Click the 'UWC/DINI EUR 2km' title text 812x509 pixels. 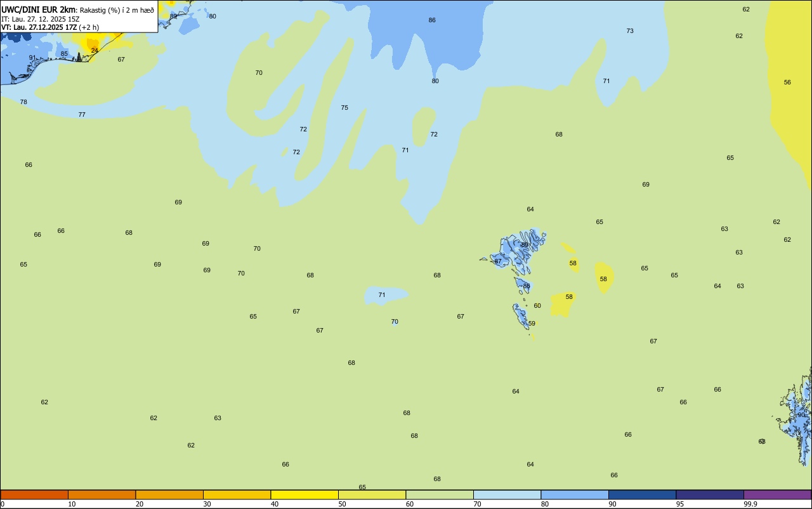point(39,10)
